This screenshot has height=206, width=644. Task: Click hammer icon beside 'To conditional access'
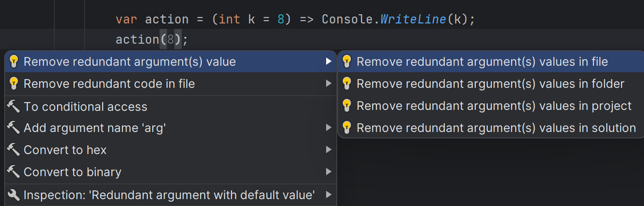pos(14,107)
